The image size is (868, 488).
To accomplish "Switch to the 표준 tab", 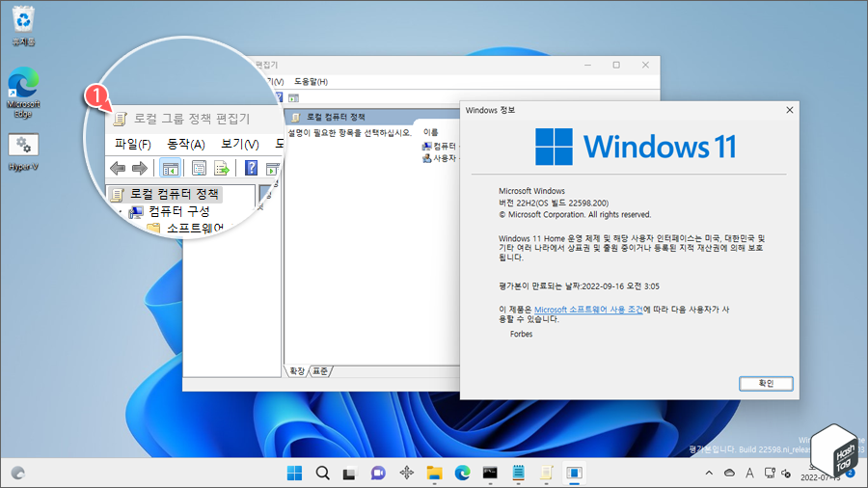I will tap(320, 371).
